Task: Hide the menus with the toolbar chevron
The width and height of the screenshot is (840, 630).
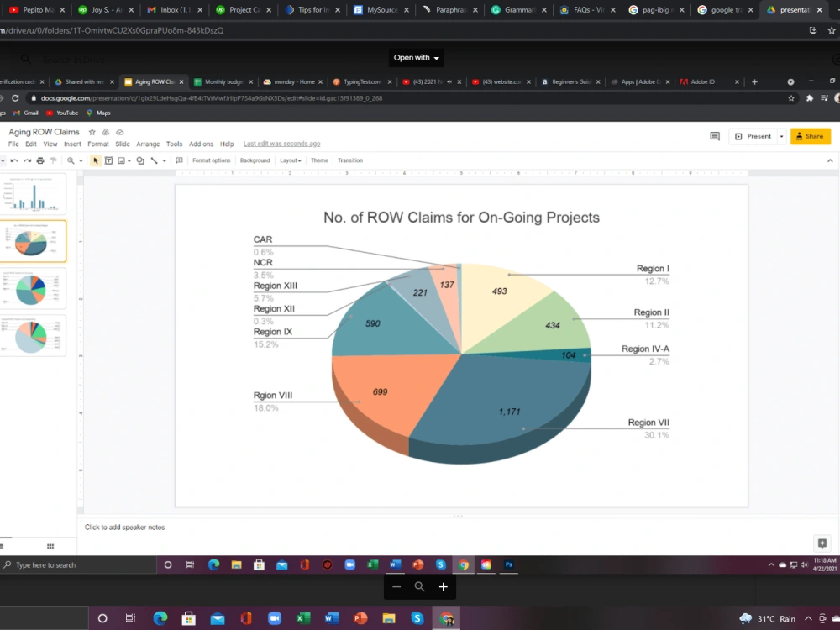Action: [830, 160]
